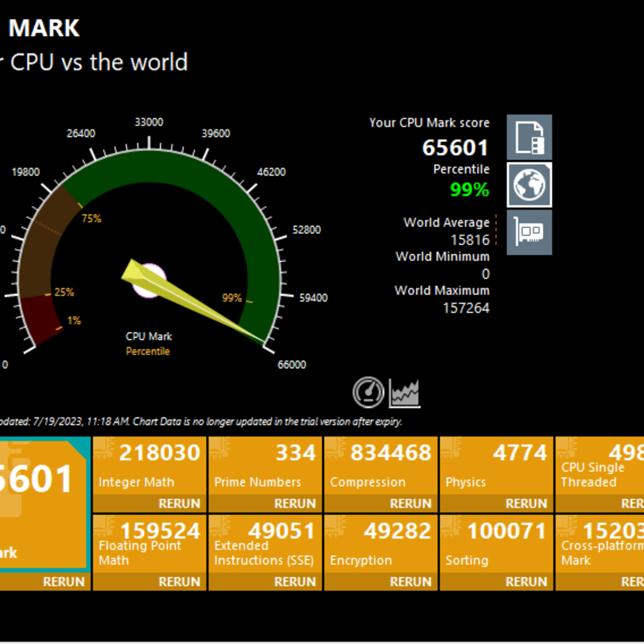Rerun the Extended Instructions (SSE) test

click(295, 582)
